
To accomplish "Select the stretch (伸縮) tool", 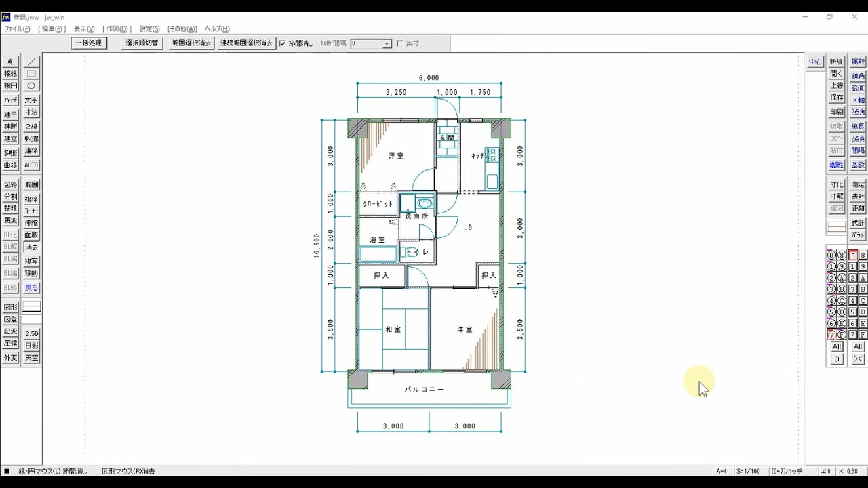I will coord(31,223).
